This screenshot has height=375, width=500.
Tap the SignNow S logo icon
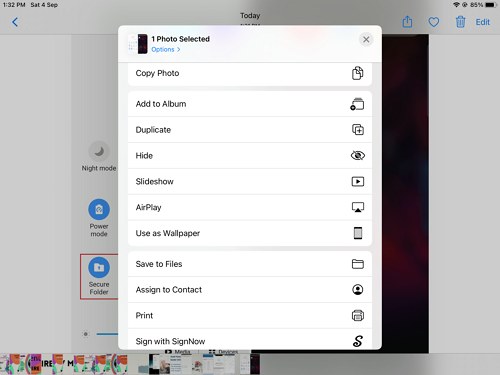(x=358, y=341)
